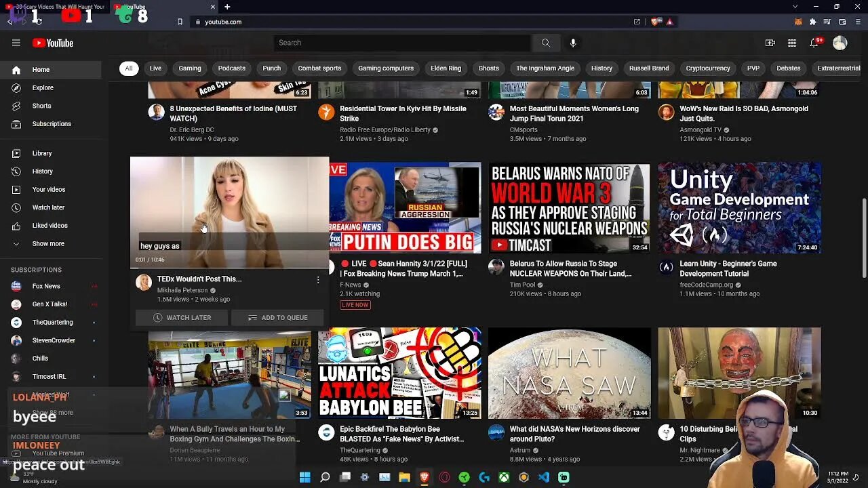868x488 pixels.
Task: Click the YouTube logo
Action: 53,43
